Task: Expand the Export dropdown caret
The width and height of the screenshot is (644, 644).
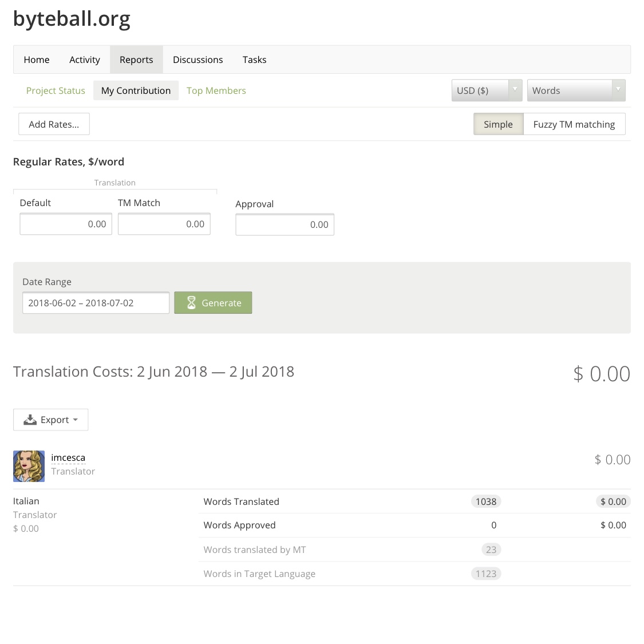Action: (x=76, y=420)
